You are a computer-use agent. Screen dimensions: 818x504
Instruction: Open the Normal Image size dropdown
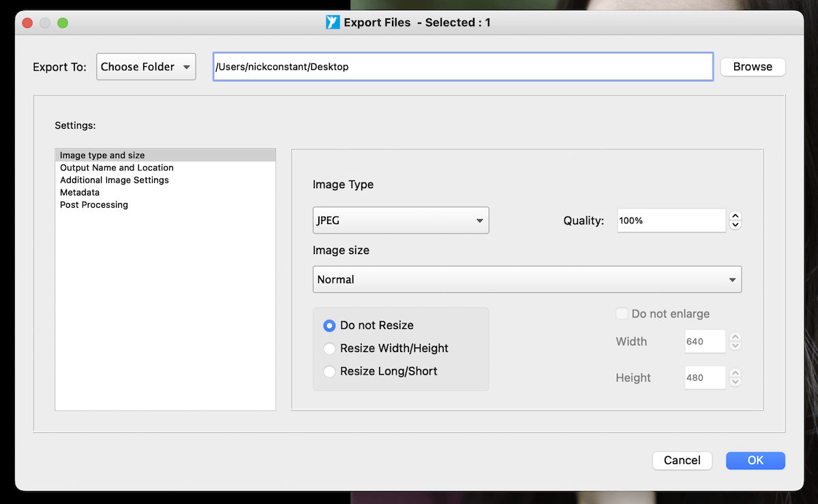point(526,279)
